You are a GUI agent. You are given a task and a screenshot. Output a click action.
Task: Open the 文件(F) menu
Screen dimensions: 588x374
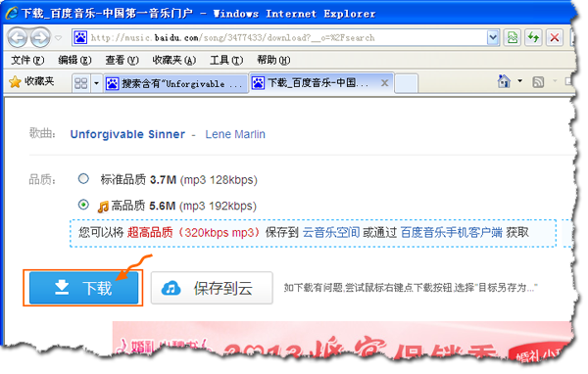pyautogui.click(x=27, y=60)
